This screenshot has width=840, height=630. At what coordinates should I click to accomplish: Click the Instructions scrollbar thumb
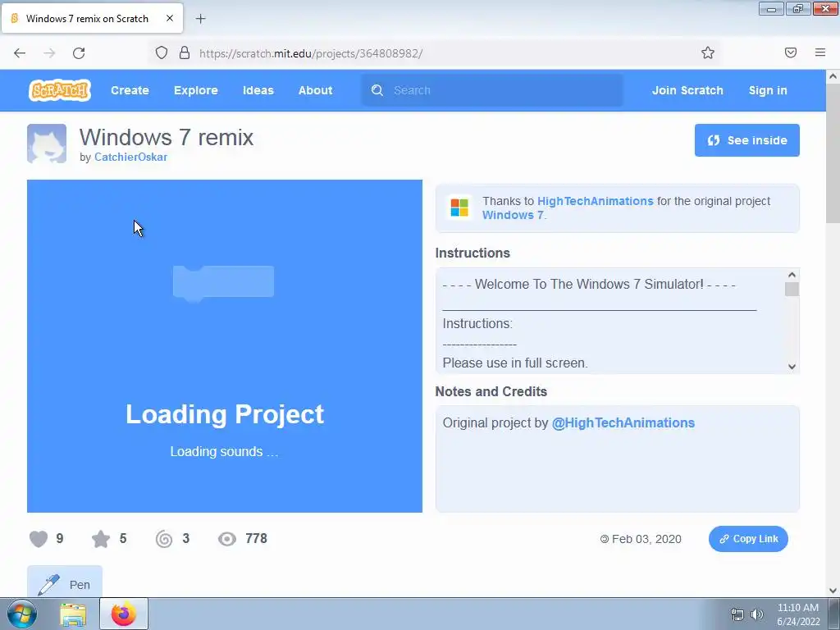tap(792, 290)
